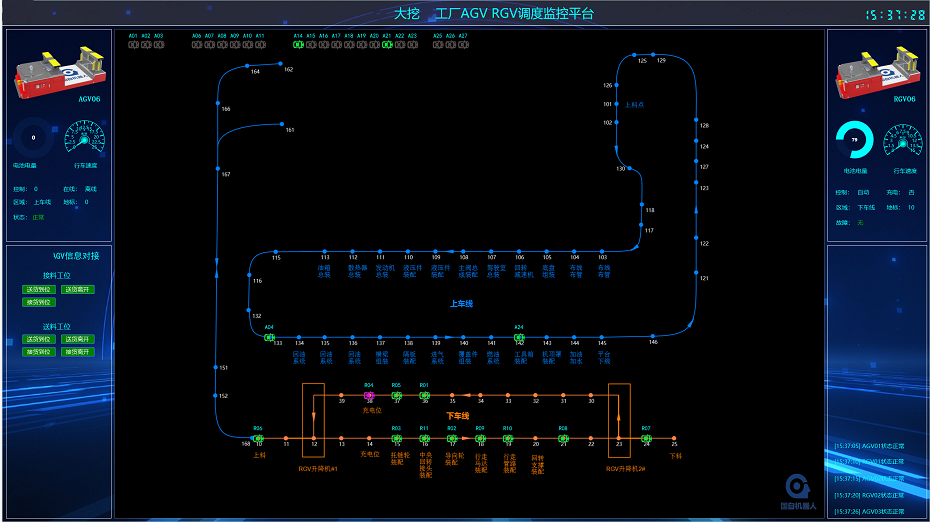Click the AGV06 speed dial gauge
The width and height of the screenshot is (930, 522).
(x=83, y=139)
